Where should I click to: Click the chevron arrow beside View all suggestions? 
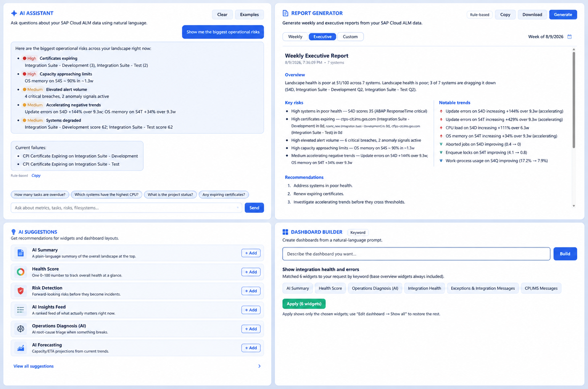coord(259,366)
